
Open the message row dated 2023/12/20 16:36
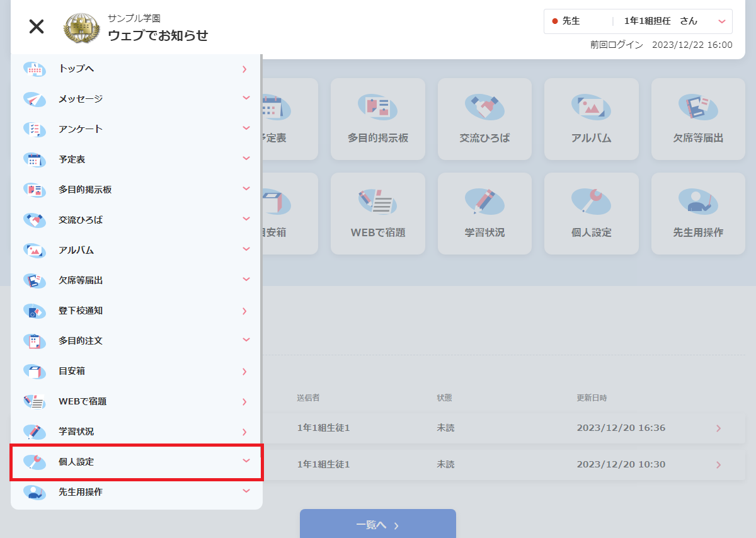tap(504, 428)
